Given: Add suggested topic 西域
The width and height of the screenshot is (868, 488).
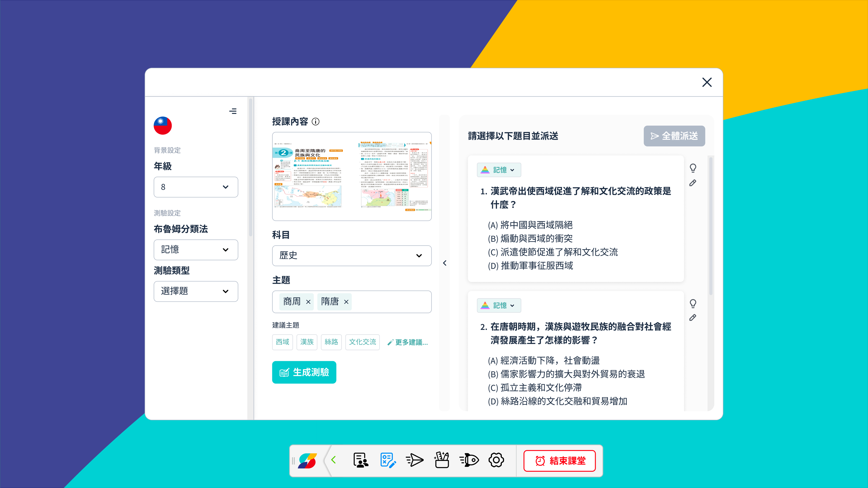Looking at the screenshot, I should [282, 342].
